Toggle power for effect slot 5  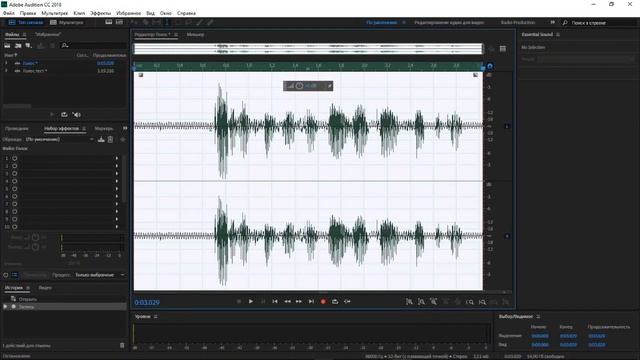pos(15,189)
